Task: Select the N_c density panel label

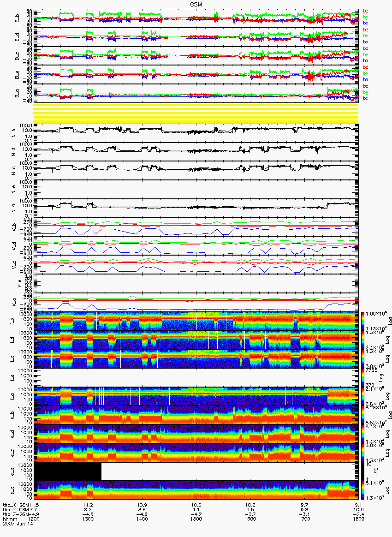Action: click(14, 170)
